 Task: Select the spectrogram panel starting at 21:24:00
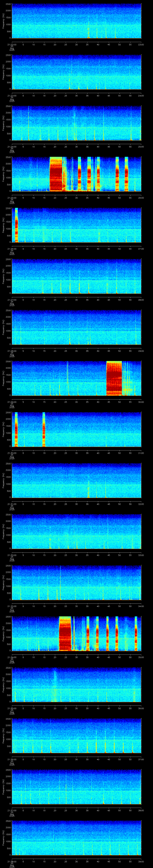pyautogui.click(x=76, y=123)
